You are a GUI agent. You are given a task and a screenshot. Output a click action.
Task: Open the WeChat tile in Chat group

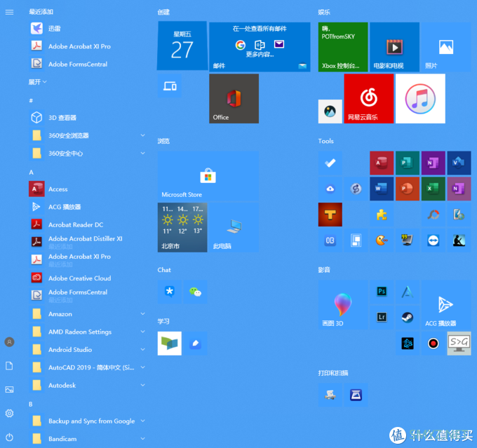click(x=195, y=292)
